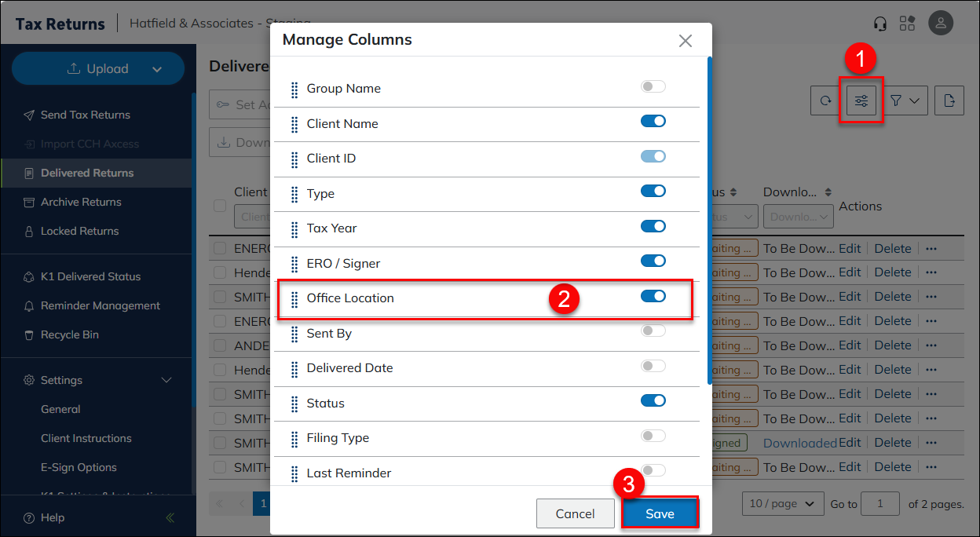This screenshot has height=537, width=980.
Task: Open the headset support icon
Action: click(880, 24)
